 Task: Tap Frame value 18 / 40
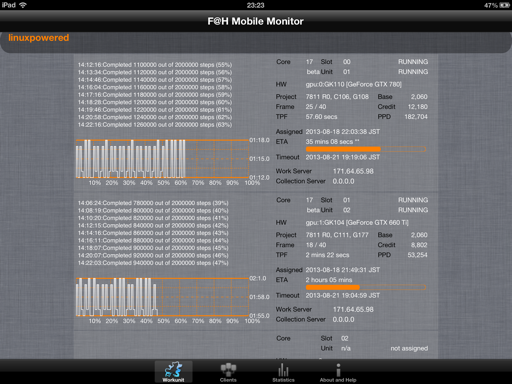coord(316,245)
